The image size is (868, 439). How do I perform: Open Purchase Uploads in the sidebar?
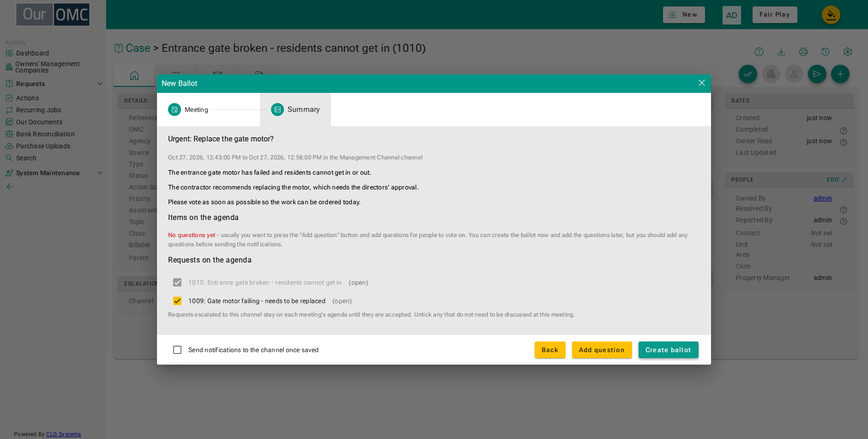tap(43, 146)
